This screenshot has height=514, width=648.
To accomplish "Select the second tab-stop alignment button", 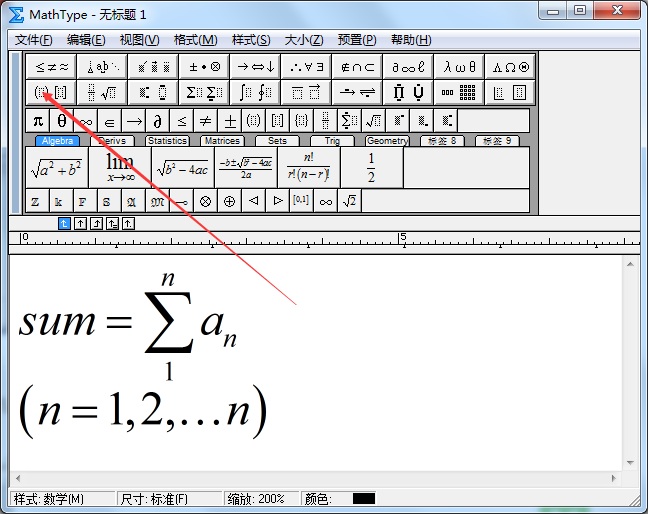I will [80, 224].
